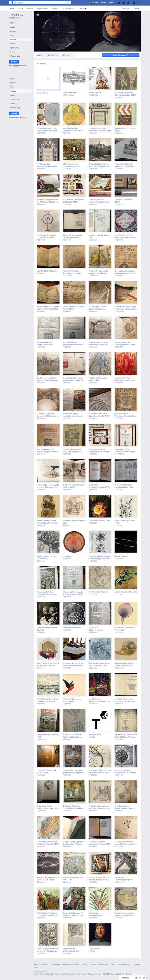Click the Promote button in sidebar
Screen dimensions: 150x980
click(x=14, y=62)
